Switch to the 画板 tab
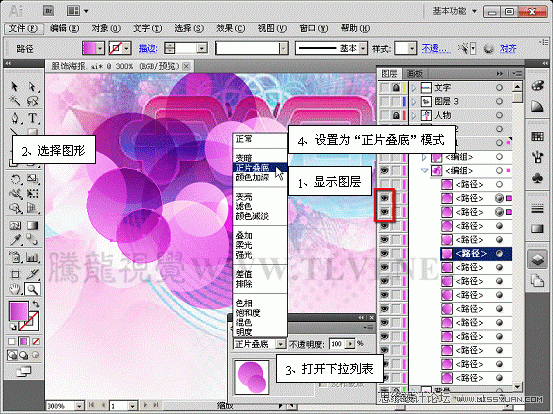The width and height of the screenshot is (553, 414). pos(415,74)
